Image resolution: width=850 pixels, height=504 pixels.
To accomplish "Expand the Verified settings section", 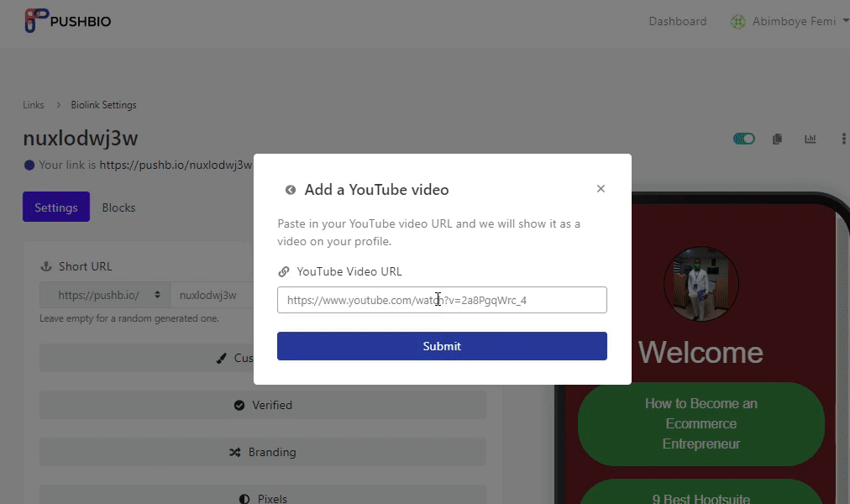I will pos(262,405).
